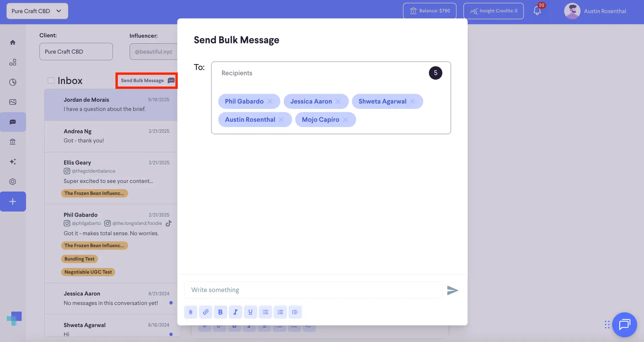644x342 pixels.
Task: Open the analytics pie chart sidebar icon
Action: pyautogui.click(x=13, y=82)
